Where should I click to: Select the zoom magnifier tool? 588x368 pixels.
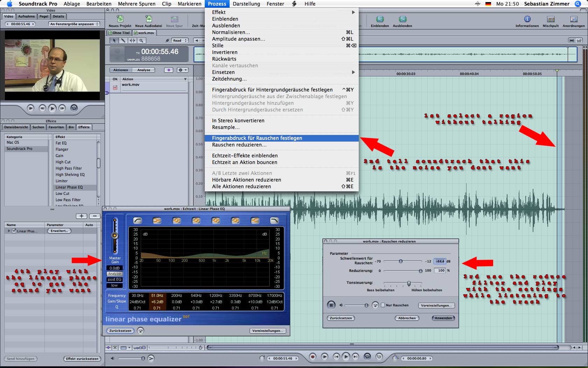[141, 41]
